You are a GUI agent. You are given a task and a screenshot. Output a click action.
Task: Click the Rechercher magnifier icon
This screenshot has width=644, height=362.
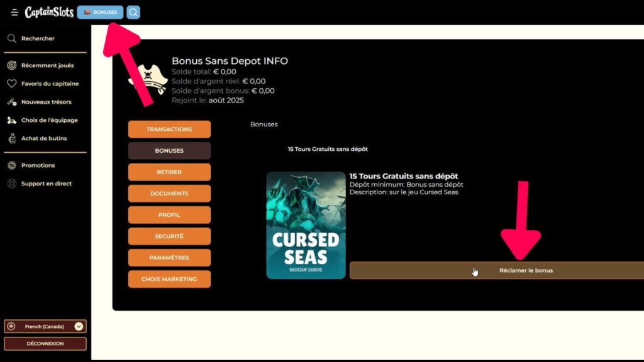pyautogui.click(x=12, y=38)
